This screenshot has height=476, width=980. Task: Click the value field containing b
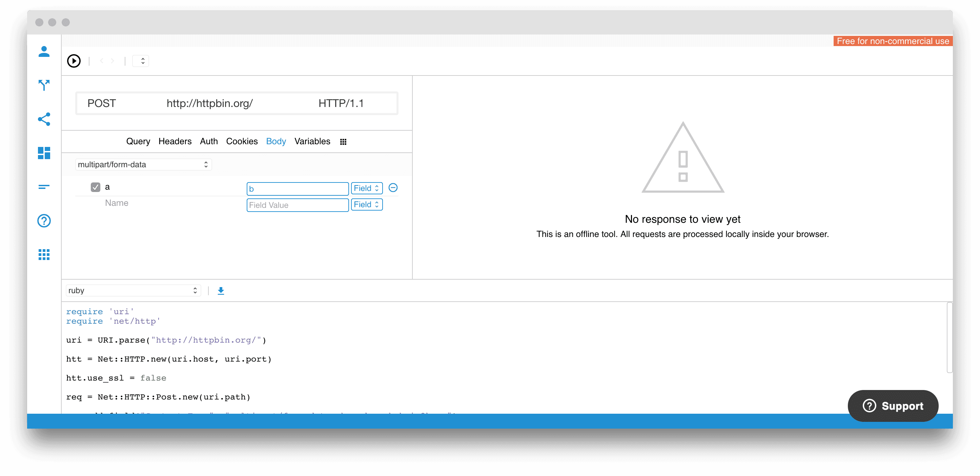[x=298, y=189]
